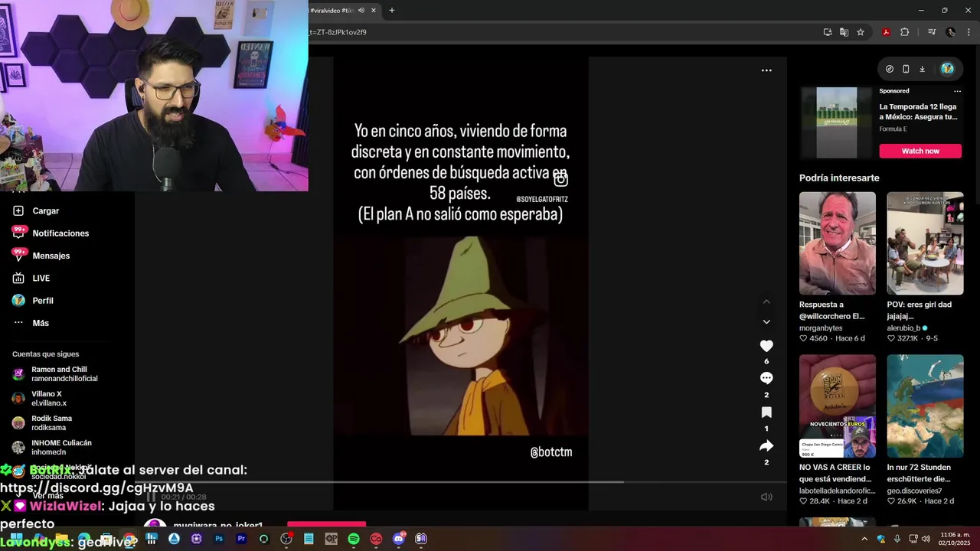Show hidden system tray icons chevron
This screenshot has width=980, height=551.
[864, 539]
